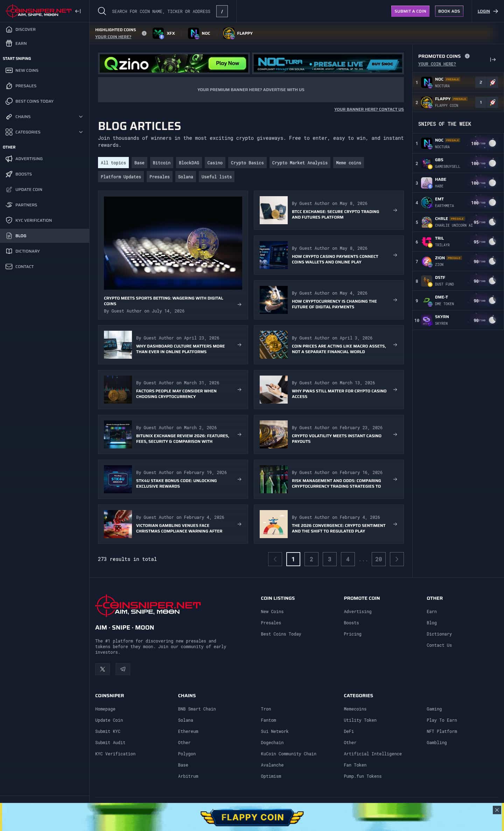Filter articles by Casino topic
Viewport: 504px width, 831px height.
click(215, 163)
